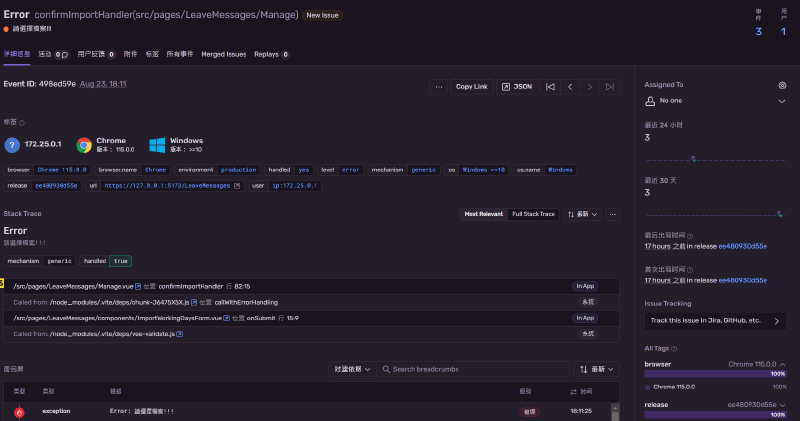
Task: Click the Copy Link button
Action: 471,87
